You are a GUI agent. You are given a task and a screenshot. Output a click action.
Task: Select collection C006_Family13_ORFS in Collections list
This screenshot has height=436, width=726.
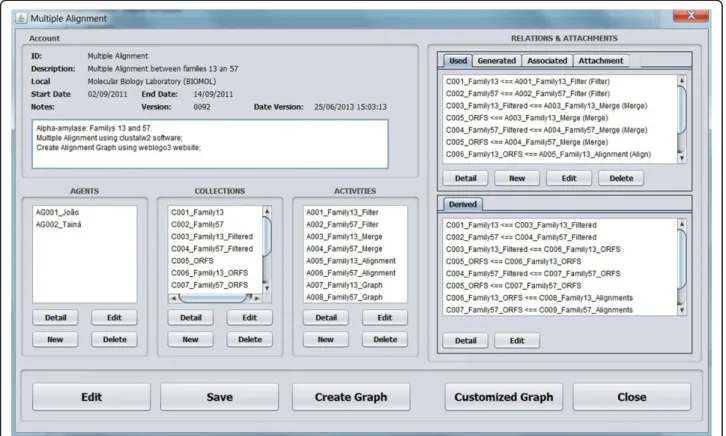(x=209, y=273)
